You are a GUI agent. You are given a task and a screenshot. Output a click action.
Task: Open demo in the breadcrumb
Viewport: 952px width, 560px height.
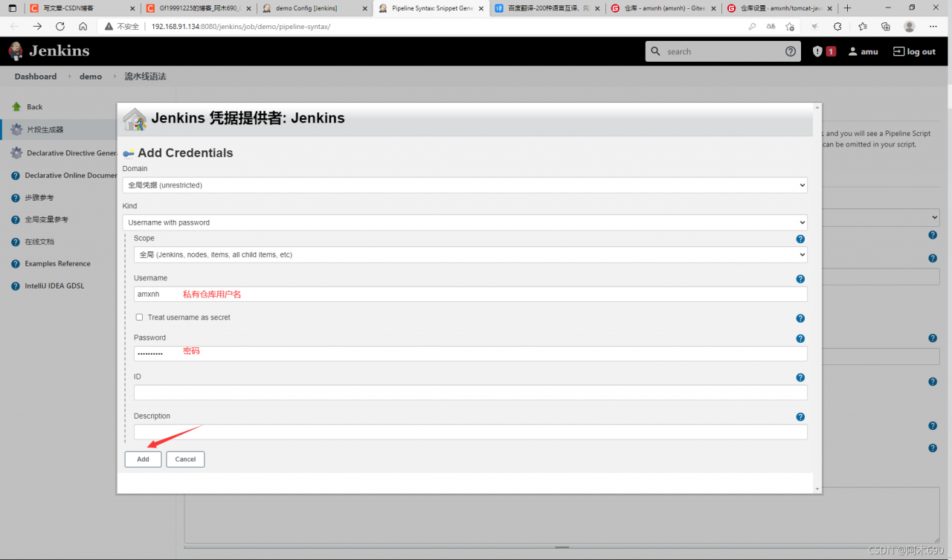click(x=91, y=77)
